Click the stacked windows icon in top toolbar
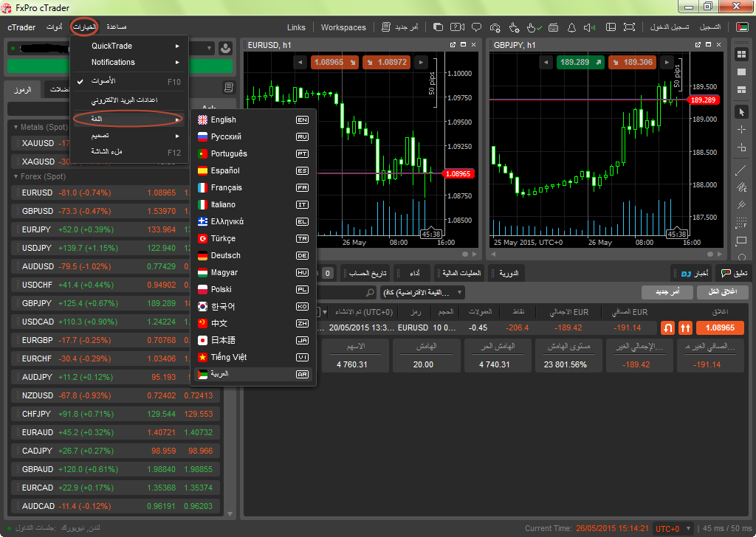 click(x=438, y=27)
